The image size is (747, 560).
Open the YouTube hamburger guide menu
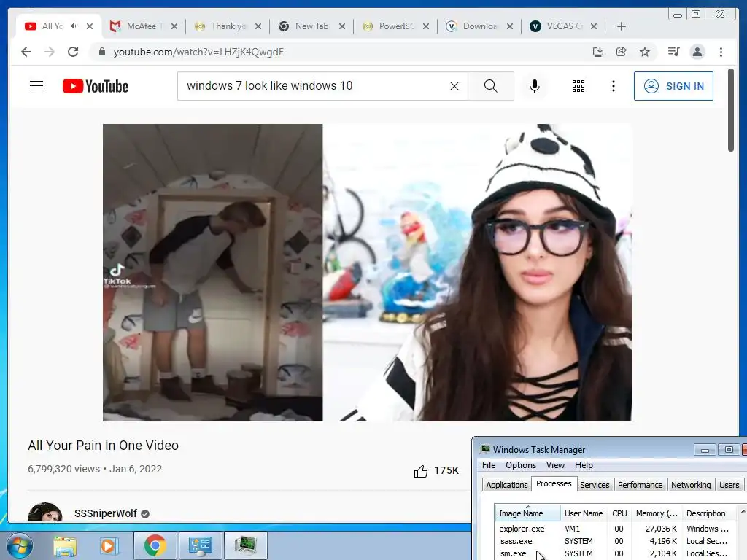[x=36, y=86]
